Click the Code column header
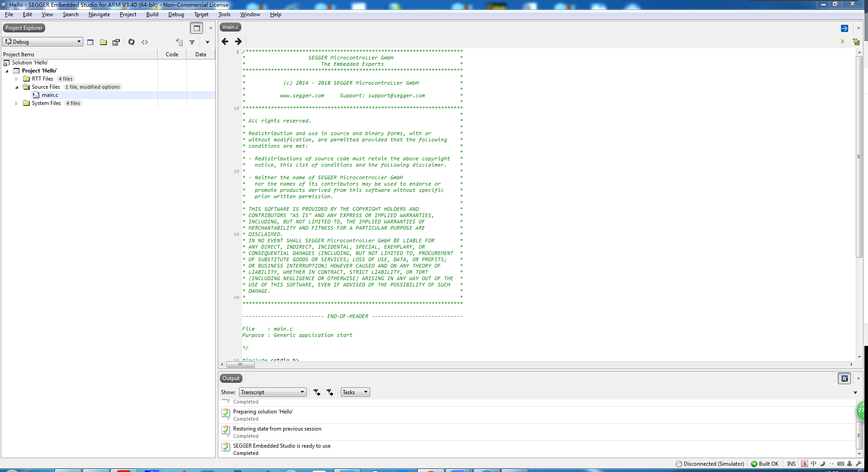Viewport: 868px width, 472px height. (x=172, y=54)
